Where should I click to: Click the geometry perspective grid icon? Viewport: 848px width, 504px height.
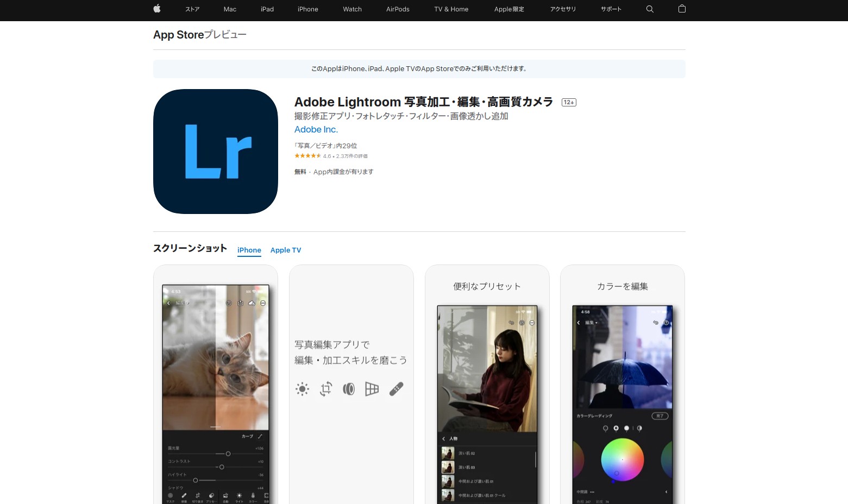click(x=372, y=389)
